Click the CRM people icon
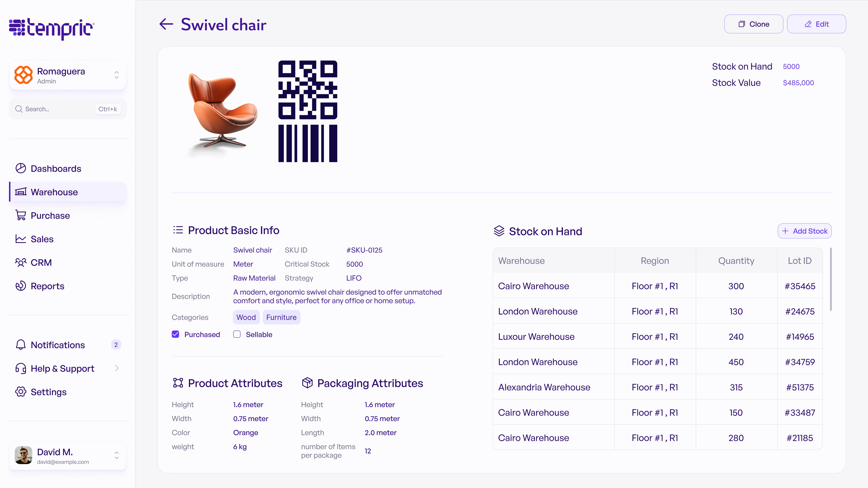868x488 pixels. coord(21,262)
